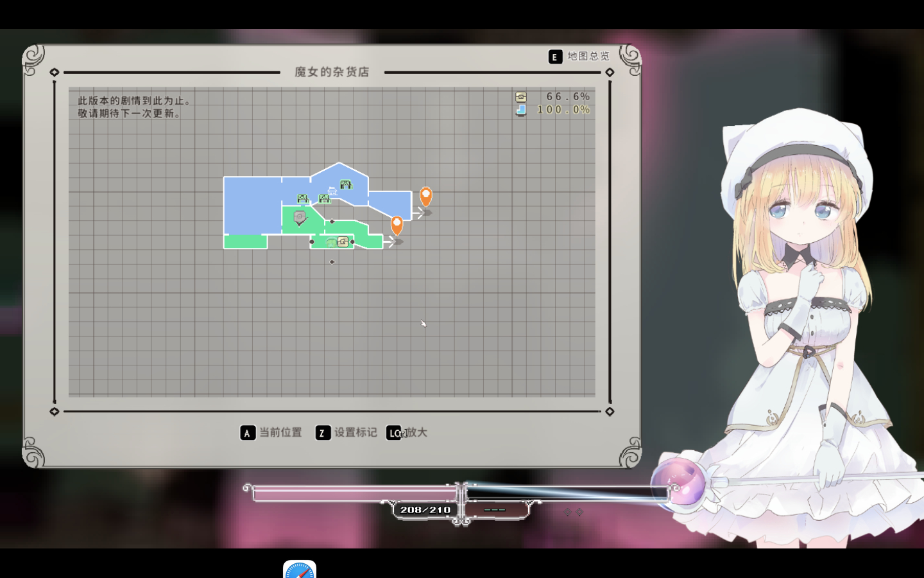Click the pink HP bar

coord(355,493)
